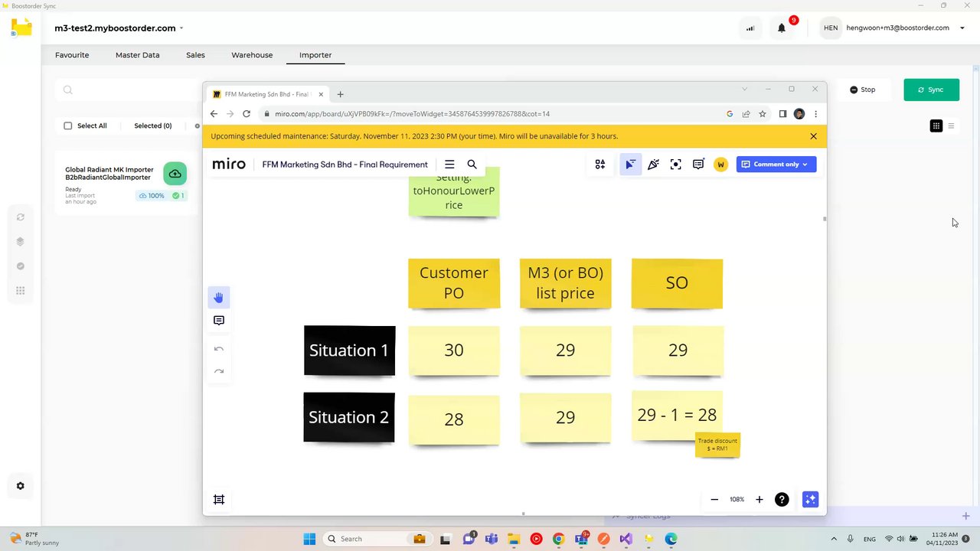Click Miro undo arrow
980x551 pixels.
[219, 349]
